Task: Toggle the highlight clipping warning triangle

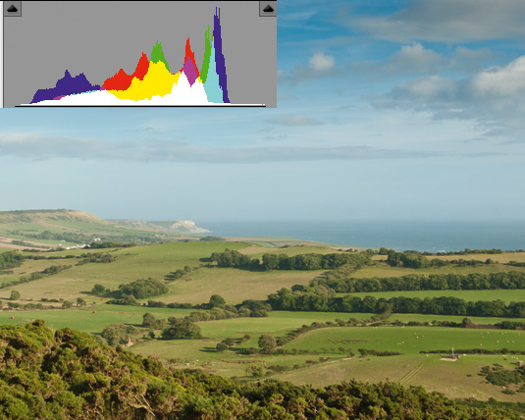Action: [x=268, y=9]
